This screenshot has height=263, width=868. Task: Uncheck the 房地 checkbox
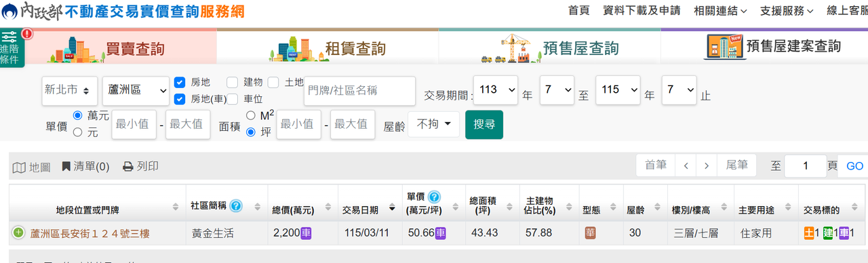click(x=180, y=82)
